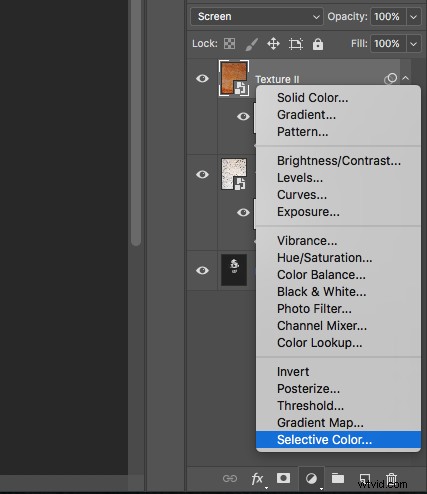Click link layers icon at panel bottom
The height and width of the screenshot is (494, 427).
pyautogui.click(x=230, y=479)
